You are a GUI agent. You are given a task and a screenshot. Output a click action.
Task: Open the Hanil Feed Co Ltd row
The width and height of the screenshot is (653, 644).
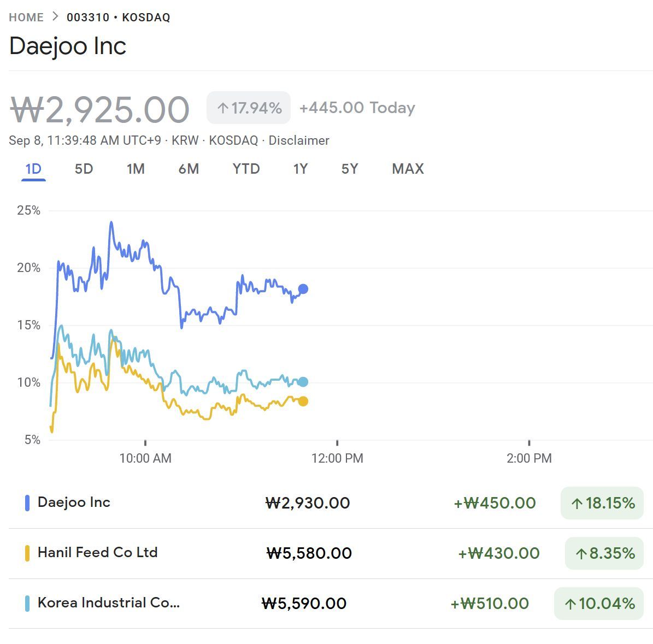[x=98, y=553]
